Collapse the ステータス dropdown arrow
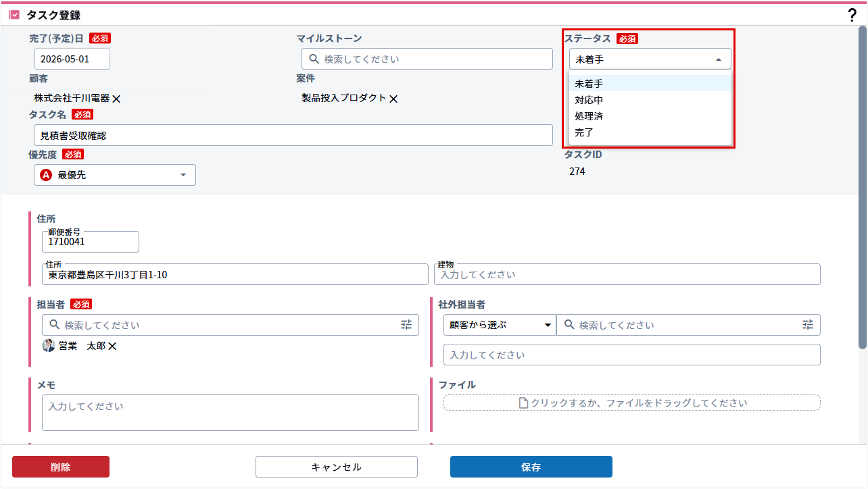The width and height of the screenshot is (868, 489). tap(718, 59)
